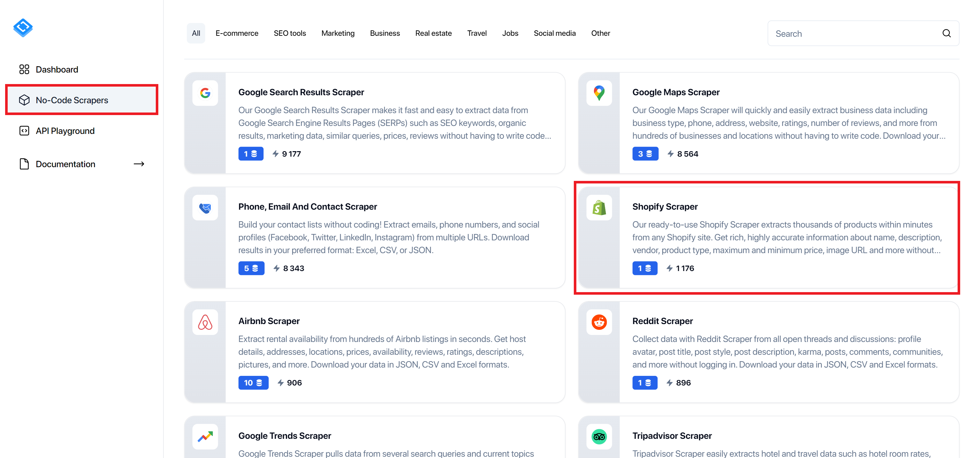Viewport: 980px width, 458px height.
Task: Click the lightning icon beside 9 177
Action: pos(276,153)
